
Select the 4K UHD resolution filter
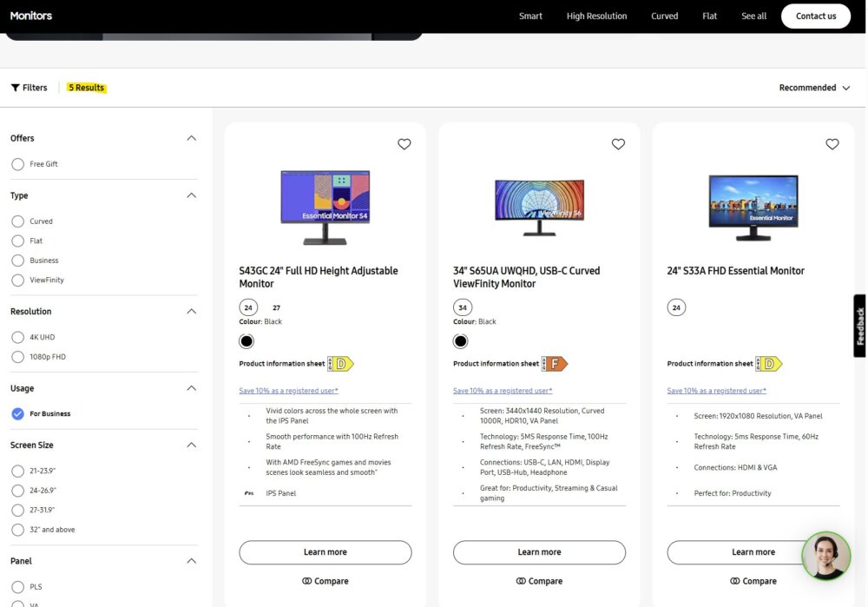tap(17, 337)
